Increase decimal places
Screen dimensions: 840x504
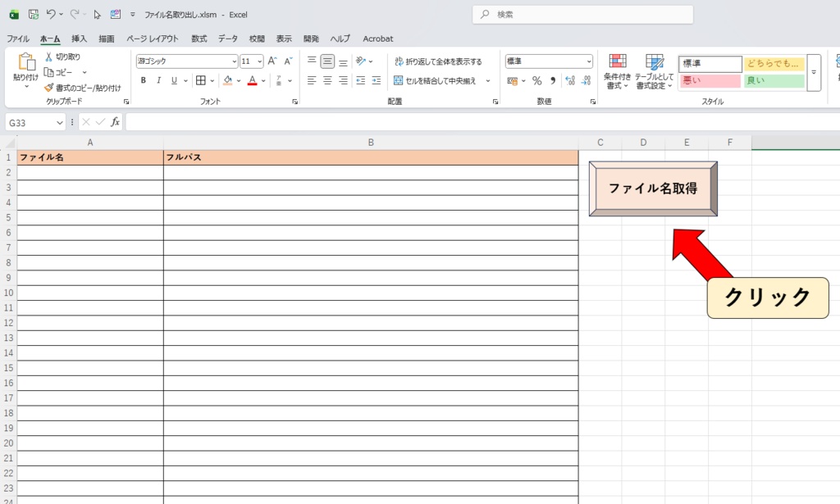tap(570, 81)
